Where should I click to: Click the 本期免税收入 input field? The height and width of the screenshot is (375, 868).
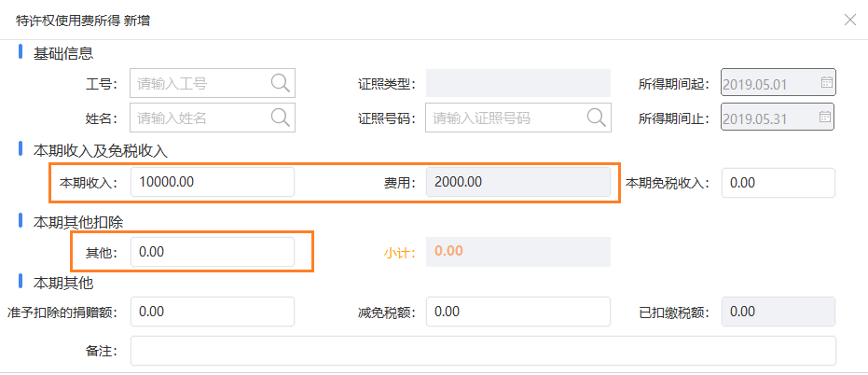coord(778,183)
